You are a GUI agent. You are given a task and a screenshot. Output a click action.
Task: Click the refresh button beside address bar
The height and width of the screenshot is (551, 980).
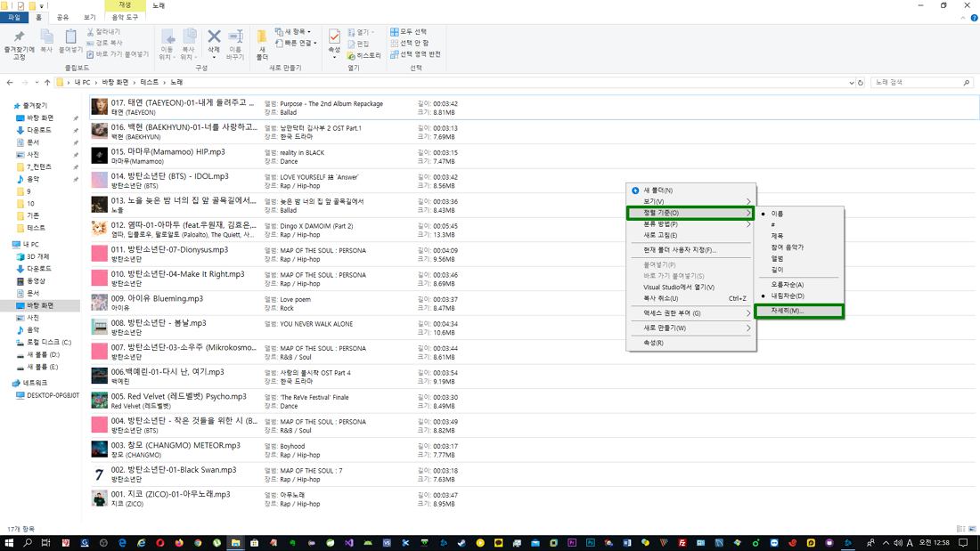pyautogui.click(x=861, y=83)
